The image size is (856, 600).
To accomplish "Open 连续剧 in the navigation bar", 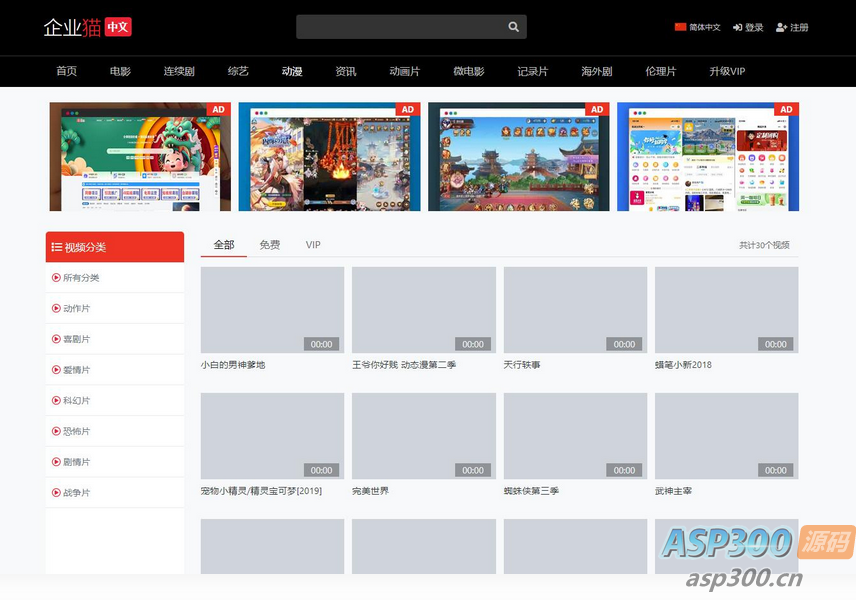I will click(x=179, y=71).
